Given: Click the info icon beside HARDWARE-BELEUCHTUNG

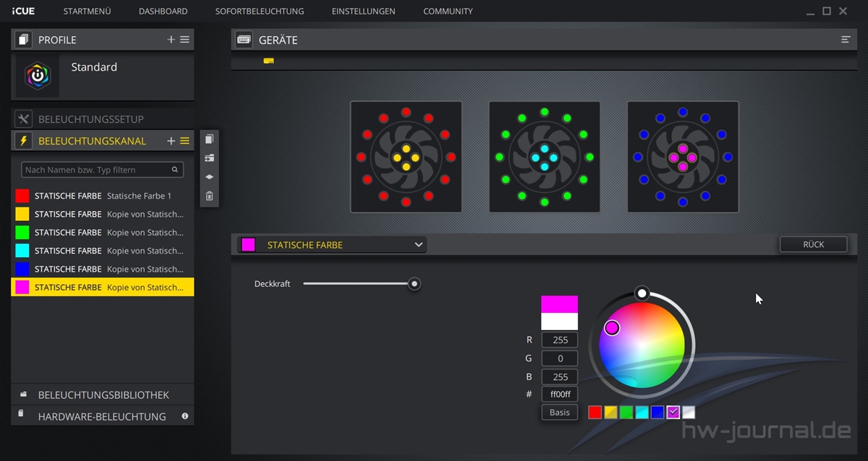Looking at the screenshot, I should (x=185, y=416).
